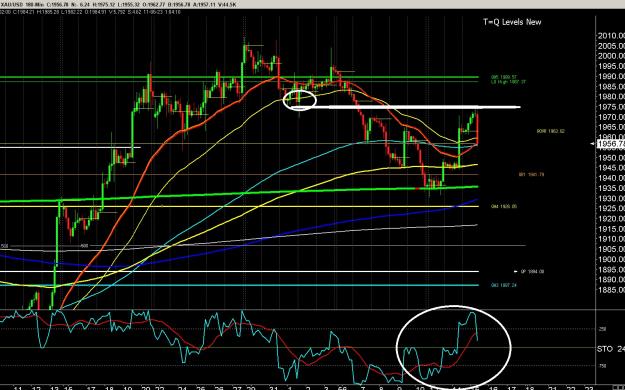The image size is (625, 390).
Task: Click the 1895.00 price axis label
Action: [611, 270]
